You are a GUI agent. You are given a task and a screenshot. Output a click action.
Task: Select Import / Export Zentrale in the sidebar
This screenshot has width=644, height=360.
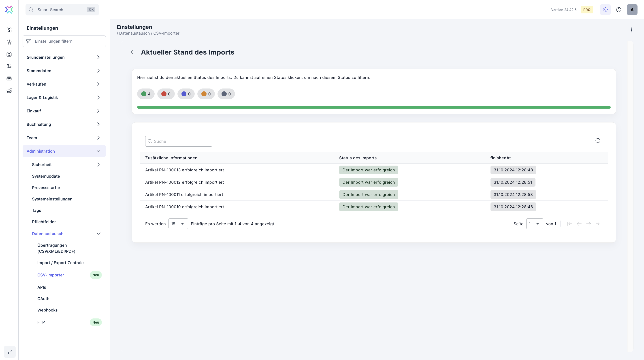[60, 263]
